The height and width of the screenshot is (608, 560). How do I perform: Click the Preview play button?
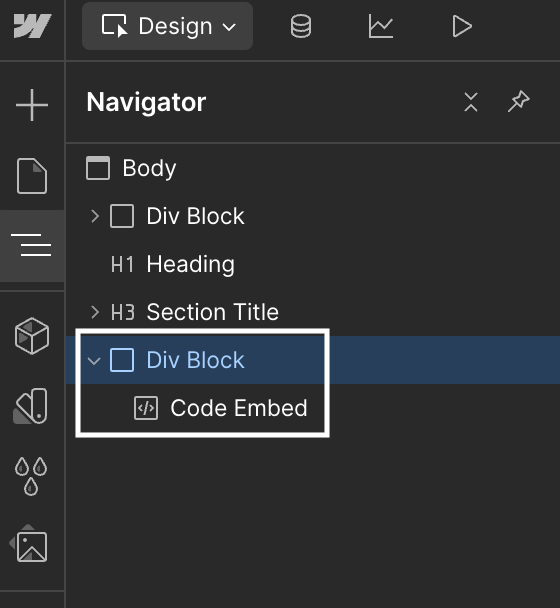coord(462,26)
